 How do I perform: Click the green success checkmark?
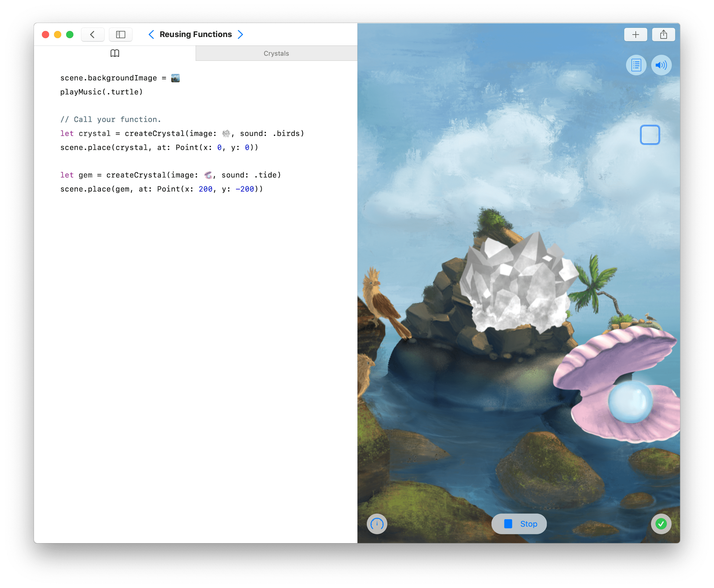[661, 524]
